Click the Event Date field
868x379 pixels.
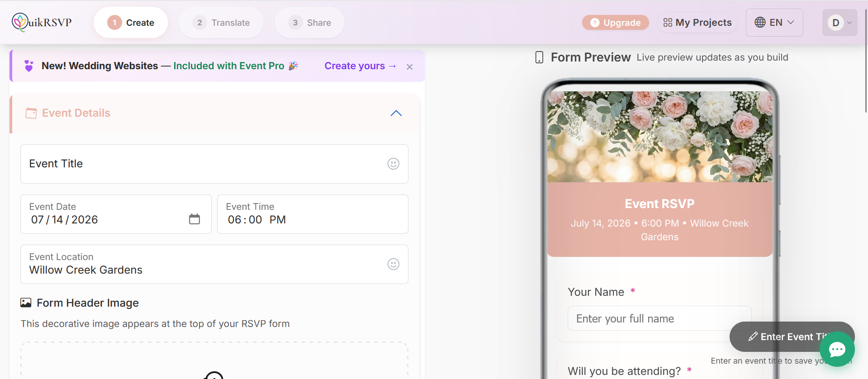tap(116, 214)
